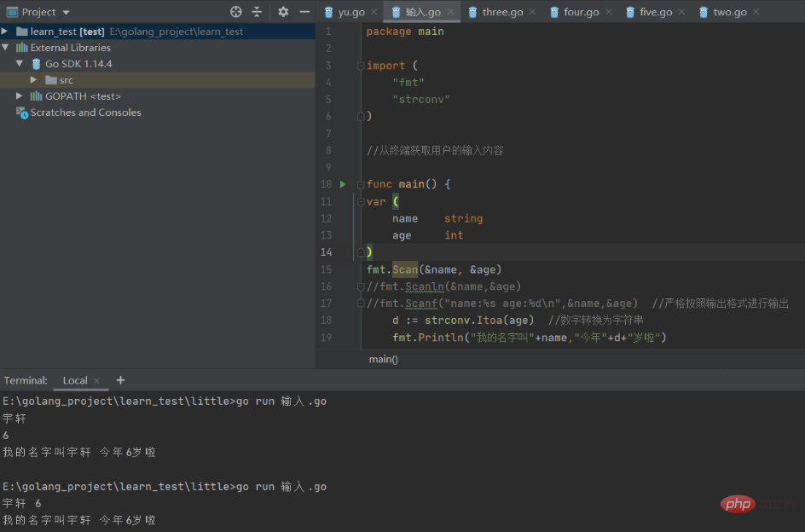The width and height of the screenshot is (805, 532).
Task: Switch to the three.go tab
Action: click(502, 12)
